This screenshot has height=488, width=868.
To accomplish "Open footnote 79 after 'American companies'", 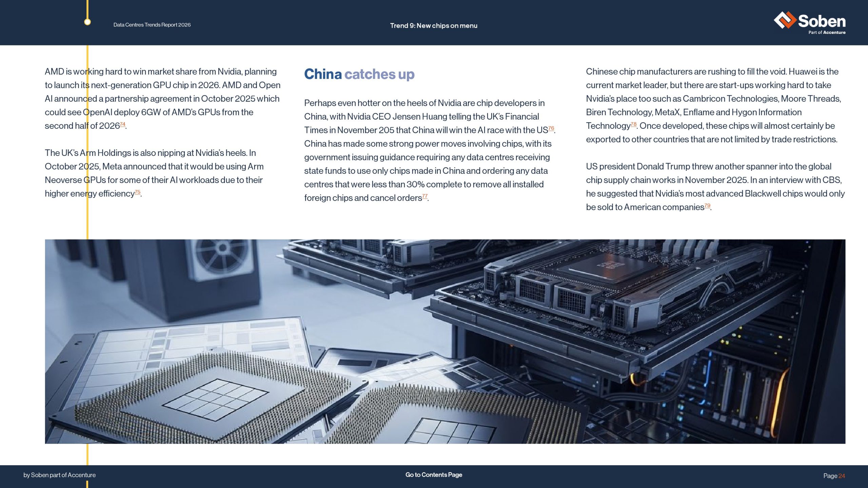I will (x=707, y=206).
